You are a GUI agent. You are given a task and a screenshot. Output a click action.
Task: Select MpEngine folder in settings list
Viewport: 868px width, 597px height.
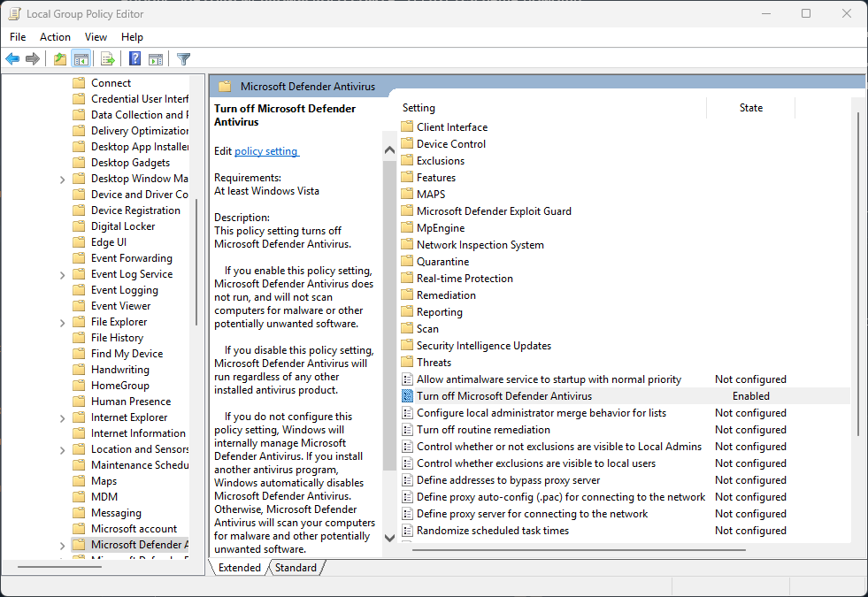pos(441,228)
